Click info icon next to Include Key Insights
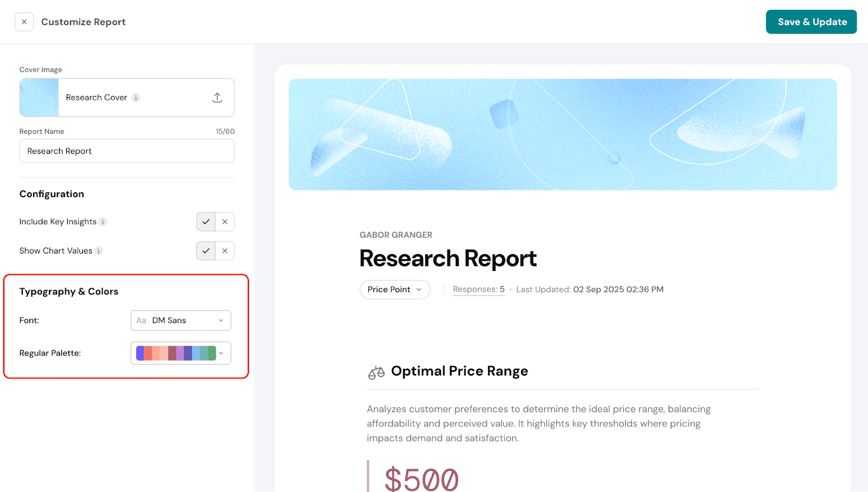This screenshot has width=868, height=492. pyautogui.click(x=103, y=222)
